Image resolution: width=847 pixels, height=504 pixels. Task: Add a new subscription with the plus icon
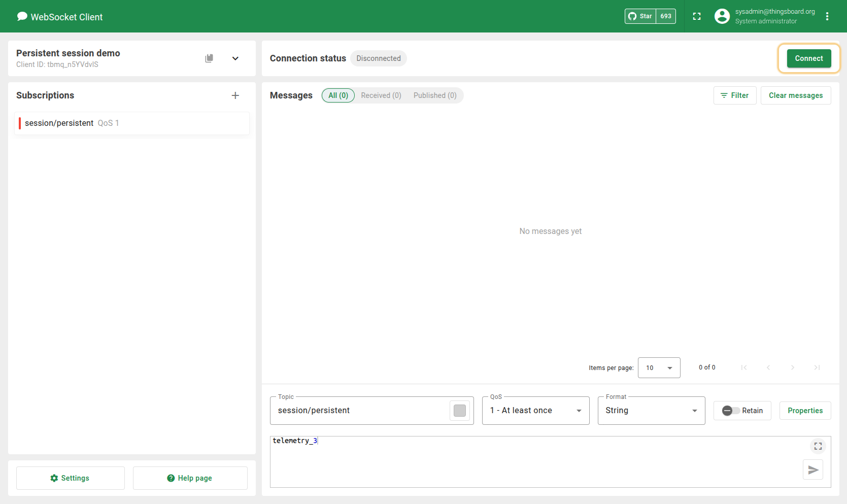click(235, 95)
